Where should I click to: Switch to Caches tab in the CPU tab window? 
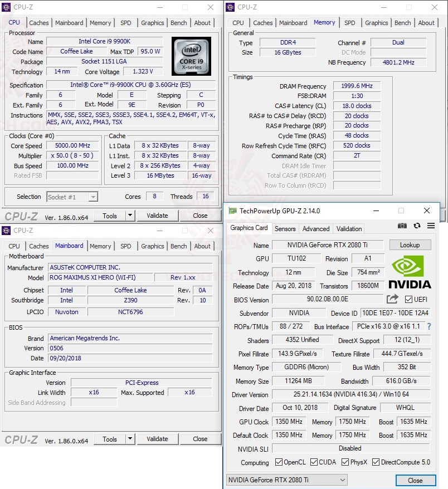tap(39, 23)
